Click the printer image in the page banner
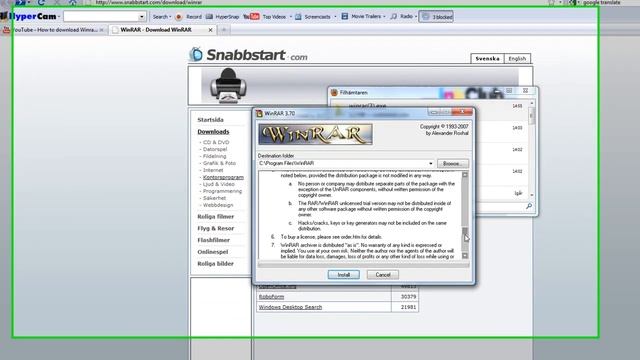640x360 pixels. [228, 85]
